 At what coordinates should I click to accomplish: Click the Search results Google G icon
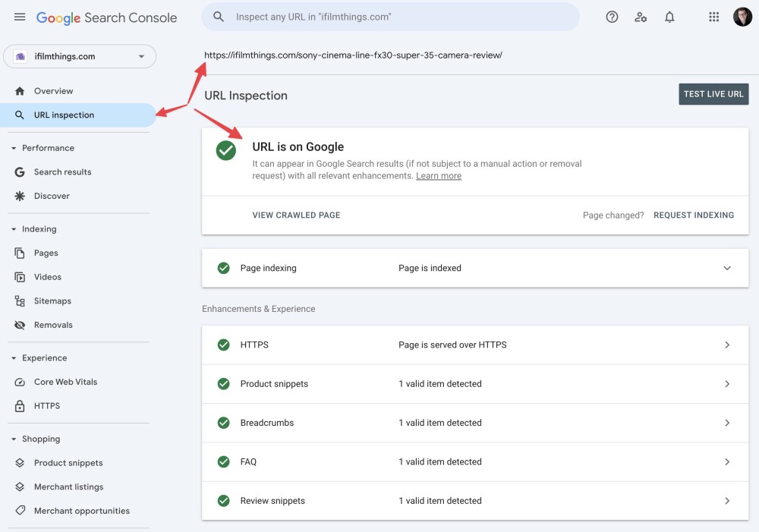[x=20, y=172]
